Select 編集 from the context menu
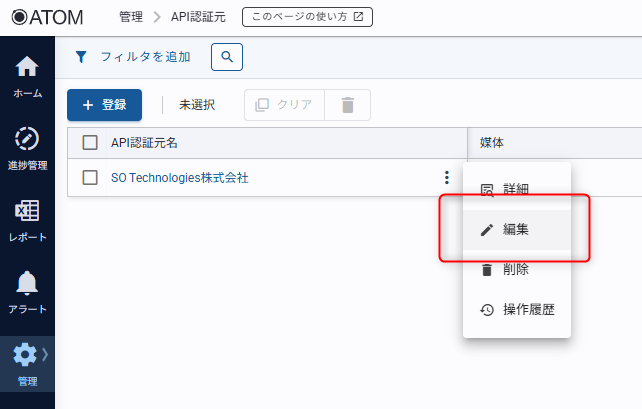The image size is (642, 409). (x=516, y=229)
